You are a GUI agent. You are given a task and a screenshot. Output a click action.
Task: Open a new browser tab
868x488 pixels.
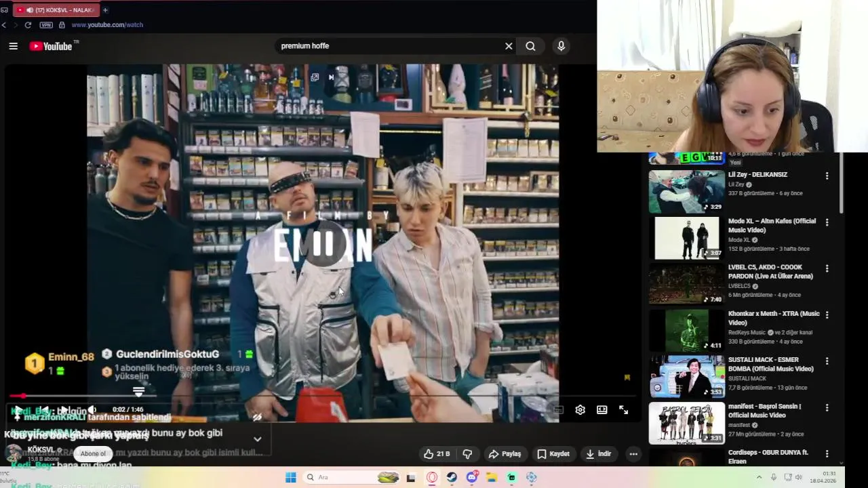click(105, 10)
